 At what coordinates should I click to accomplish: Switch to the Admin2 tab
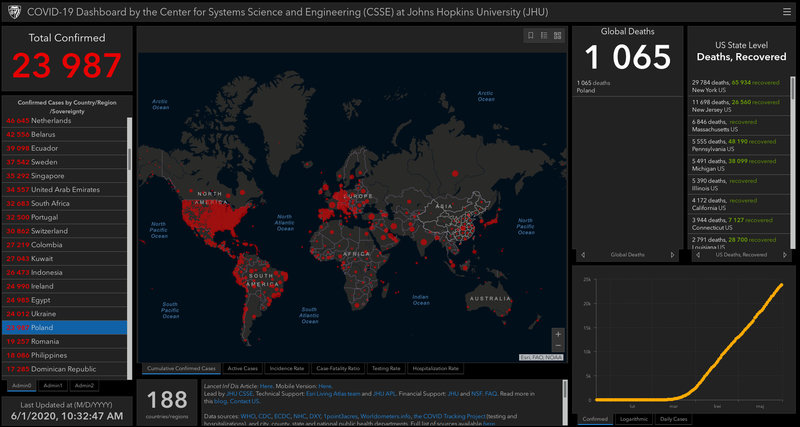[85, 385]
